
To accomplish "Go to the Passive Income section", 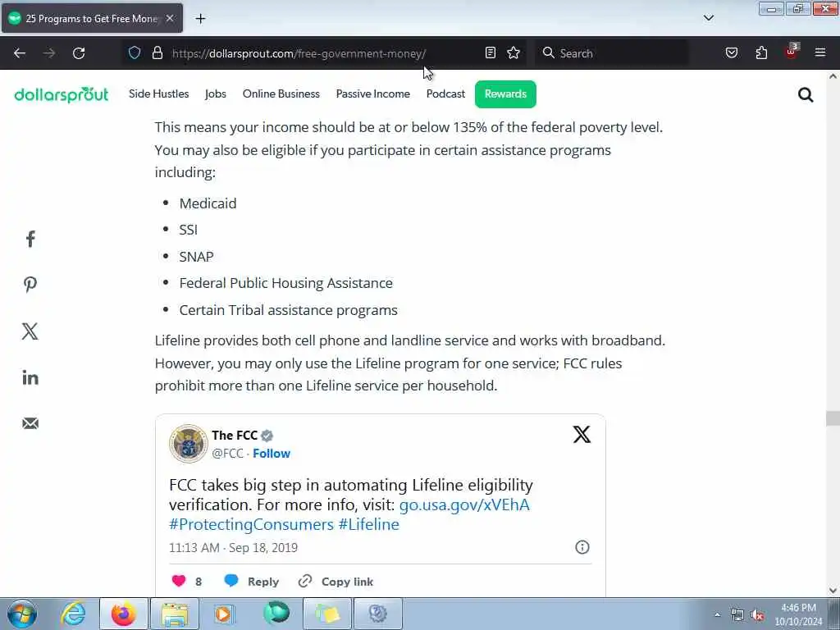I will coord(373,94).
